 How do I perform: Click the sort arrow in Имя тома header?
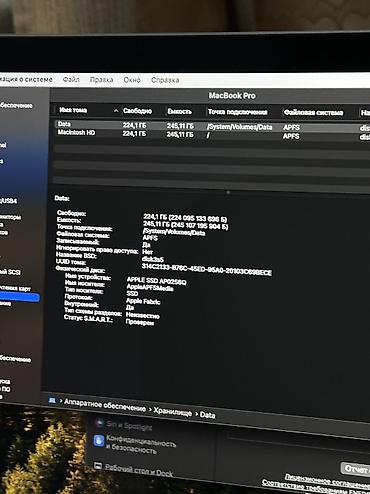pos(116,110)
